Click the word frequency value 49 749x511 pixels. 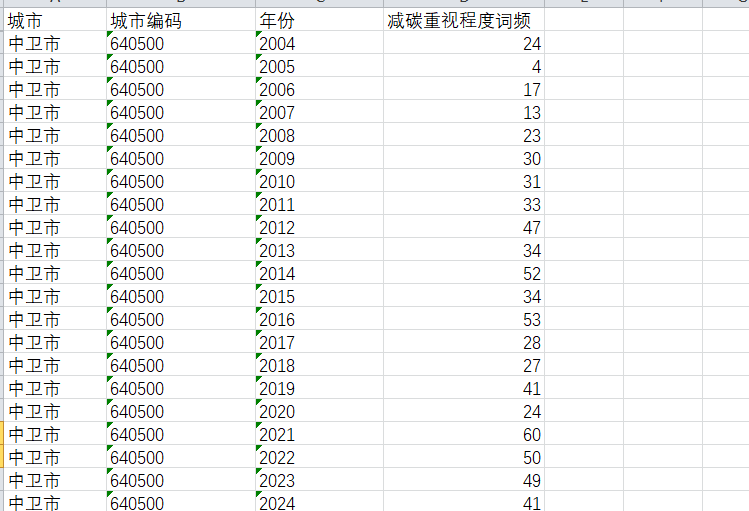[x=464, y=480]
